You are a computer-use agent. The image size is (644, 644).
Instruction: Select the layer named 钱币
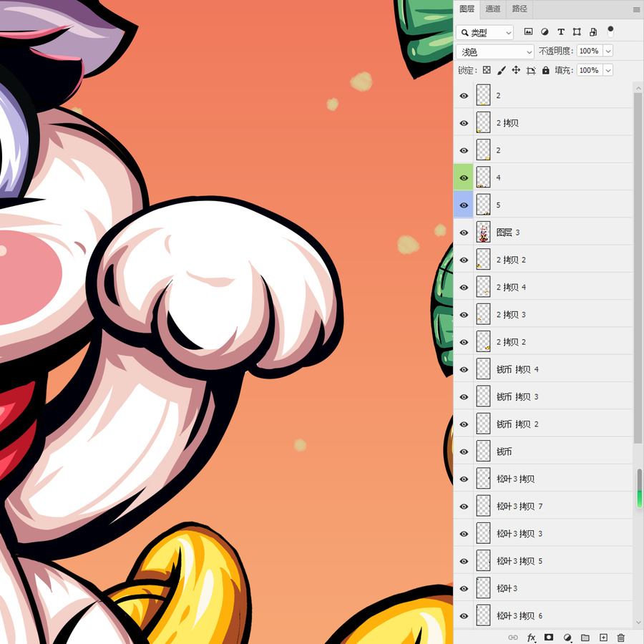point(543,452)
